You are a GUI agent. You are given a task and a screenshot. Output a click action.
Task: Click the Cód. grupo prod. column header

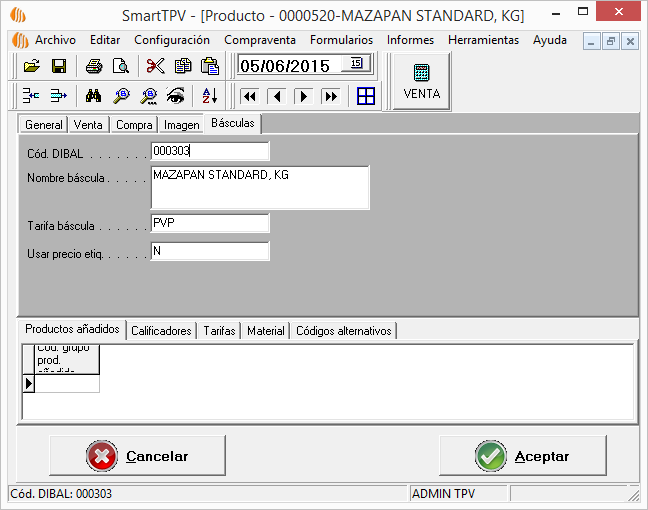[x=67, y=359]
